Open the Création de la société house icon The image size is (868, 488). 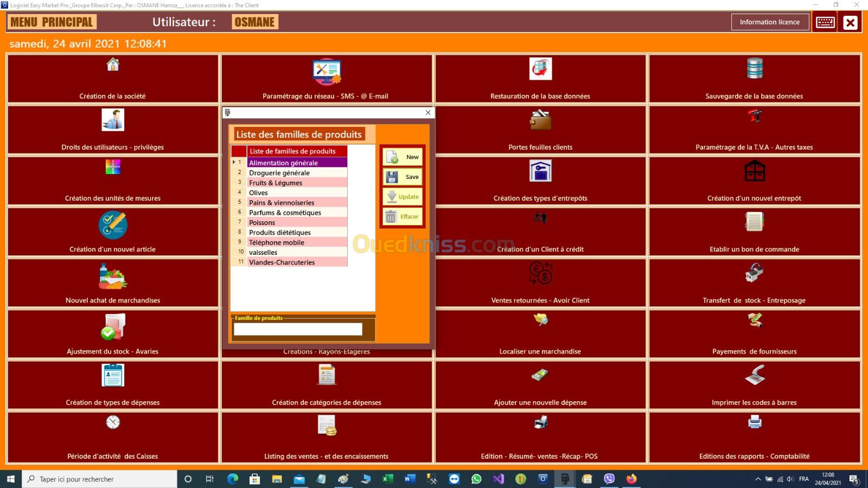(113, 65)
